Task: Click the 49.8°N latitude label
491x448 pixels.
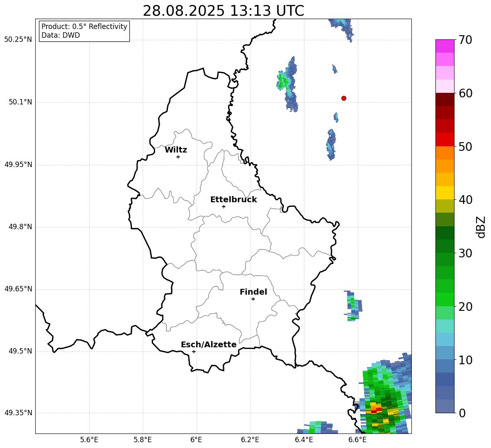Action: [x=21, y=227]
